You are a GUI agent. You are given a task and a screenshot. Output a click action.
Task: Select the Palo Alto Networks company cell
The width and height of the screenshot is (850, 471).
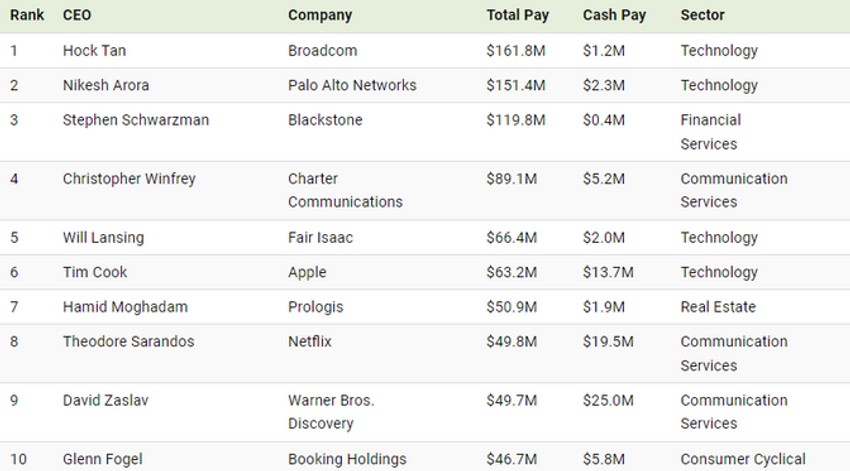[352, 85]
